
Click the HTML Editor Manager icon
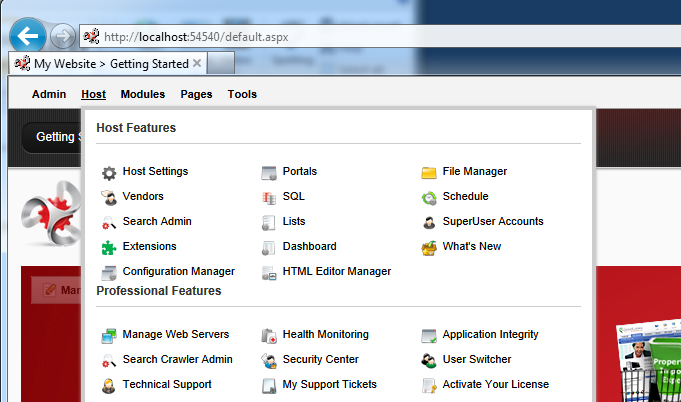pos(269,273)
